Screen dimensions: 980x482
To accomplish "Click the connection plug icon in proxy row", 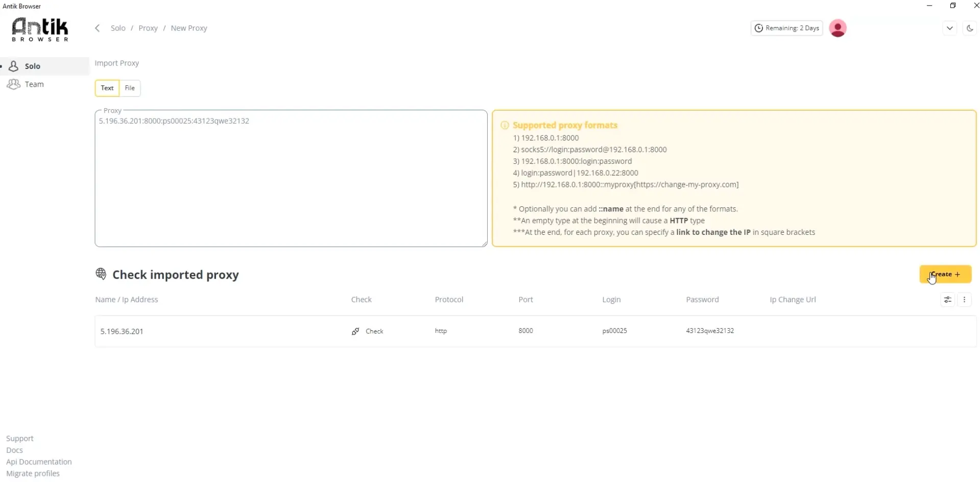I will tap(355, 331).
